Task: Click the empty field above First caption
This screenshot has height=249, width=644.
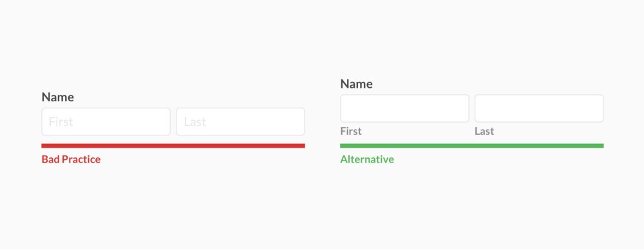Action: pos(404,108)
